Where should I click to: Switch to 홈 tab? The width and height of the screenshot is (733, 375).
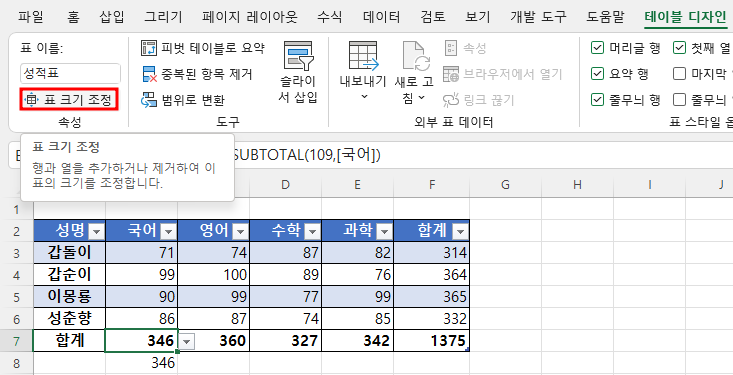pos(73,17)
